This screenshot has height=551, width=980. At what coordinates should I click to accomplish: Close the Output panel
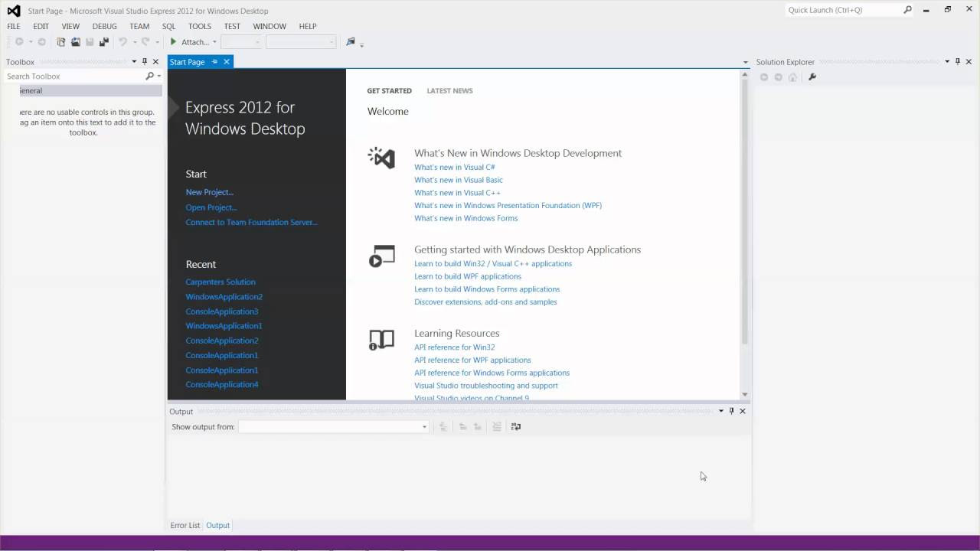point(742,411)
